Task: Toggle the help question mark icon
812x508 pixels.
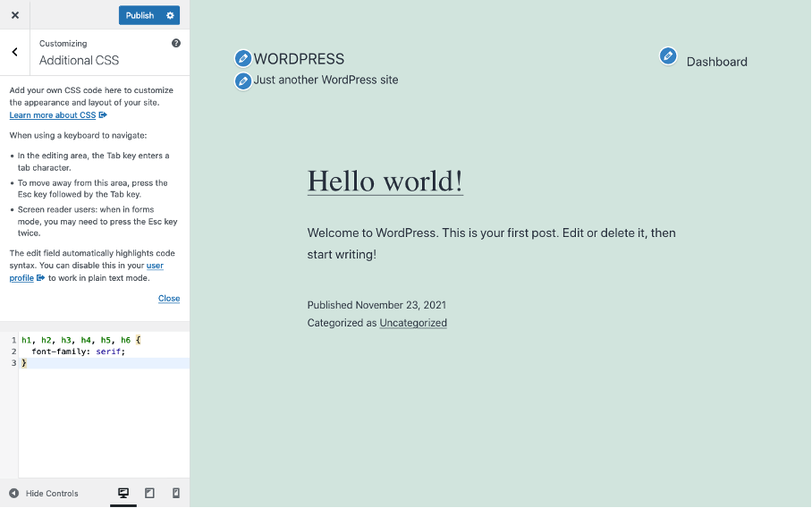Action: [176, 43]
